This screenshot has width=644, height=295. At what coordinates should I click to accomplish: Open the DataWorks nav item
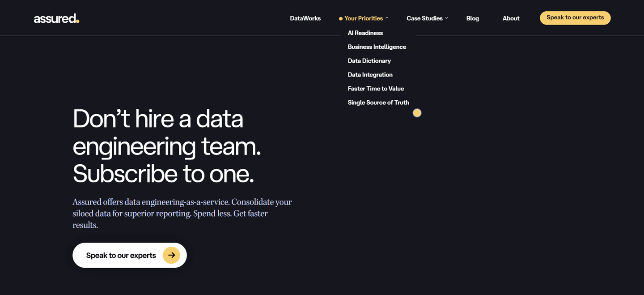click(x=305, y=18)
